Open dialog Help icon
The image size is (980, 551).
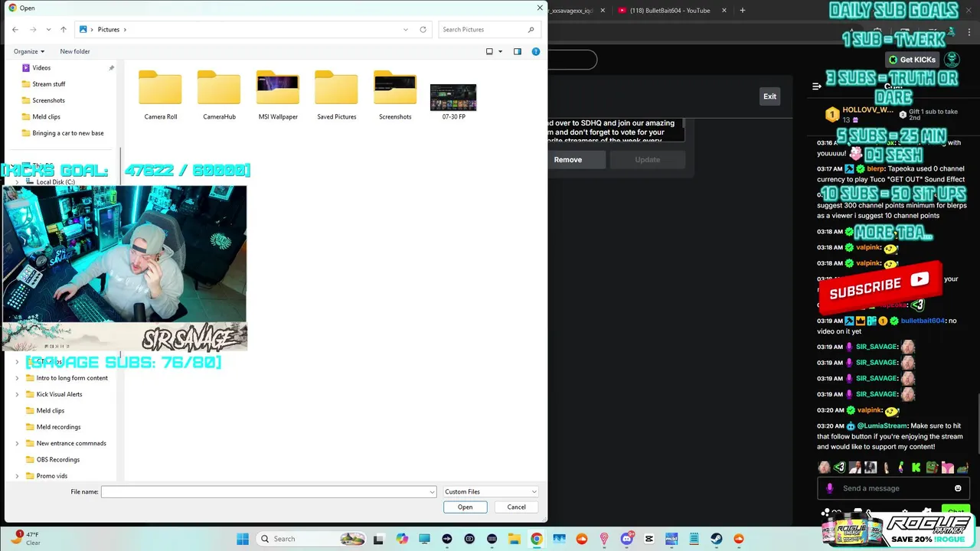click(x=536, y=51)
